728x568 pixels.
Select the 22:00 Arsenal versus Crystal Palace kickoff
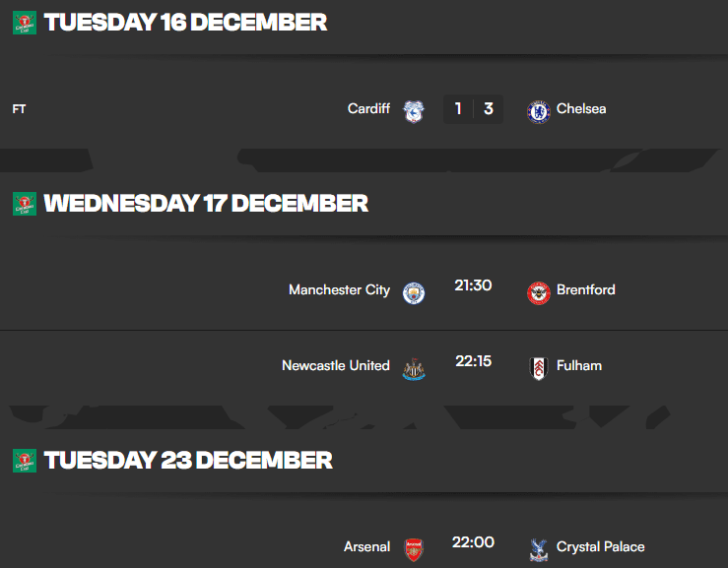click(473, 542)
